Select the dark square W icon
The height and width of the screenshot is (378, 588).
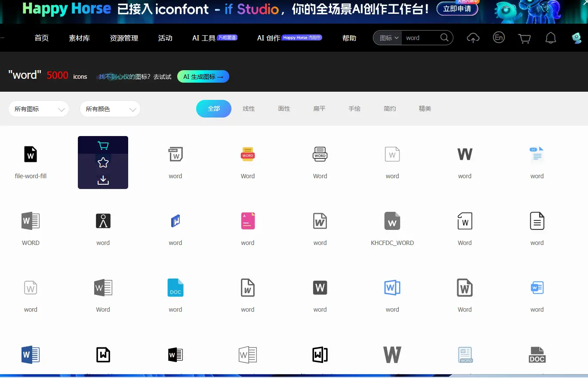[320, 288]
